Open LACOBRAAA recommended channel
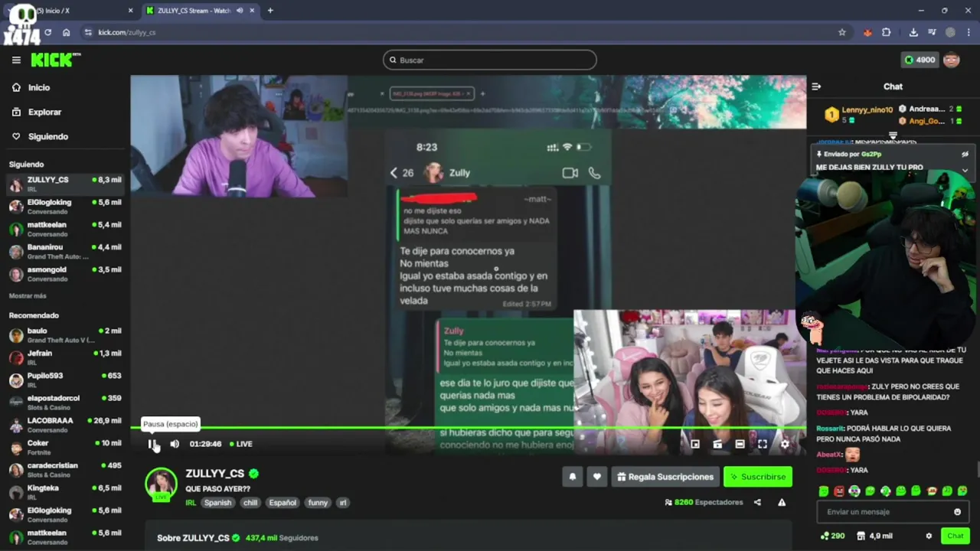Image resolution: width=980 pixels, height=551 pixels. point(65,425)
